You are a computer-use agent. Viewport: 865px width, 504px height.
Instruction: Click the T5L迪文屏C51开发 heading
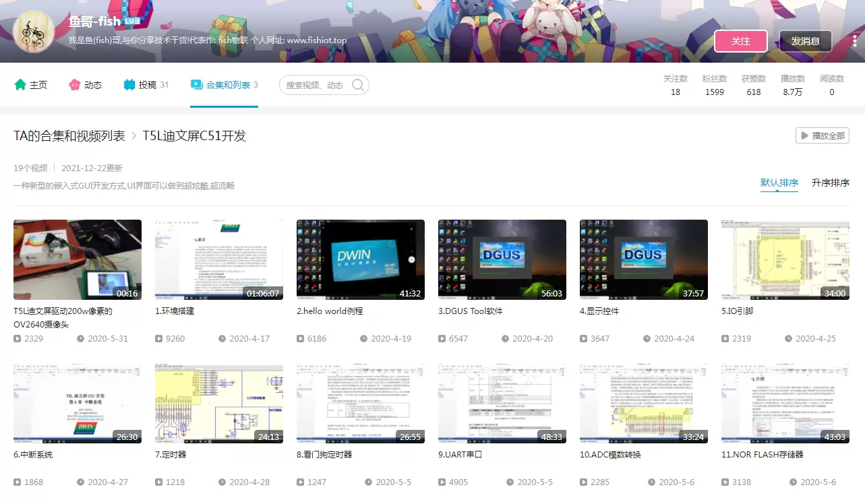(x=194, y=135)
